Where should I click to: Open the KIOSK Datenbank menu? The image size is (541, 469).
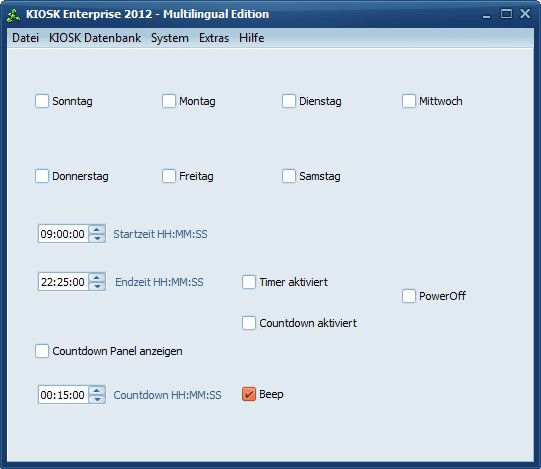tap(95, 38)
